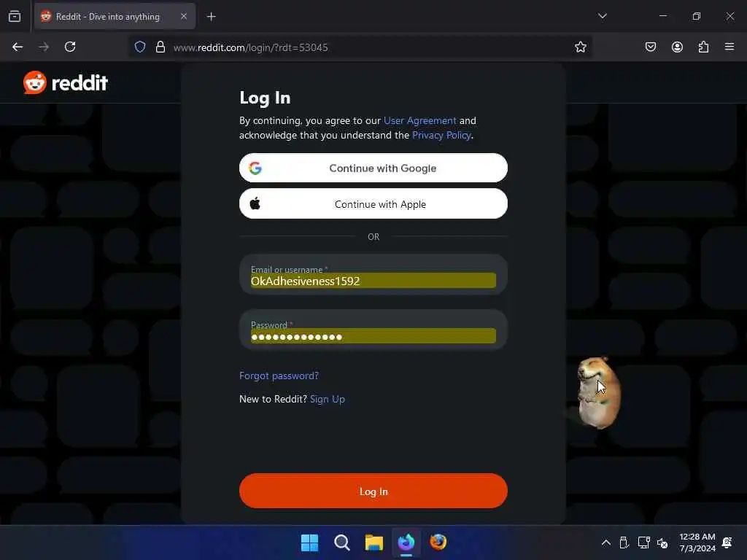Show hidden system tray icons
The width and height of the screenshot is (747, 560).
605,542
